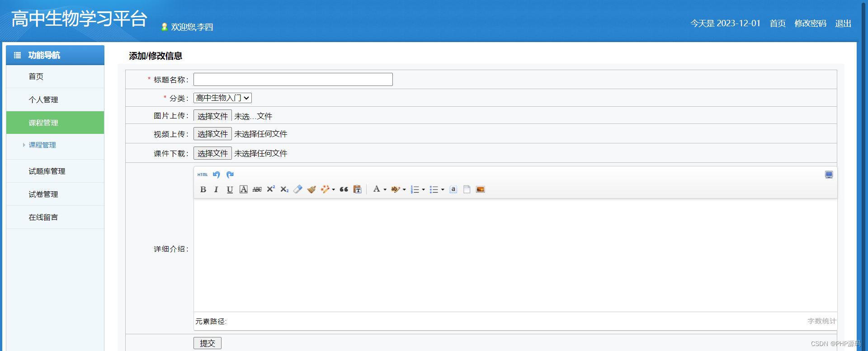Open the highlight color palette dropdown

404,190
